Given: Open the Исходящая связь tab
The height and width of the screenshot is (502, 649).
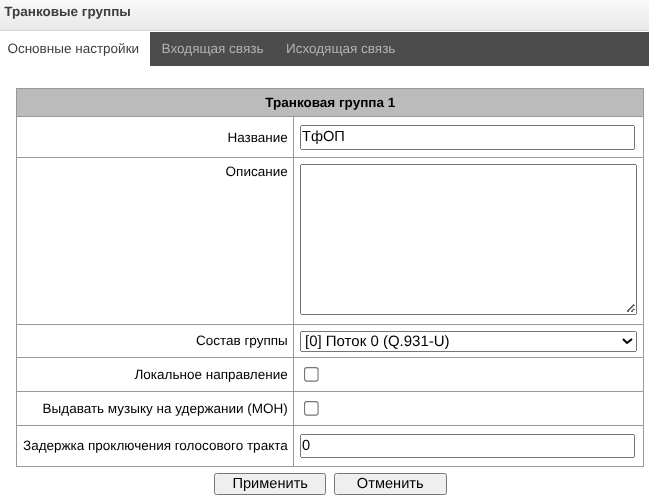Looking at the screenshot, I should tap(340, 48).
